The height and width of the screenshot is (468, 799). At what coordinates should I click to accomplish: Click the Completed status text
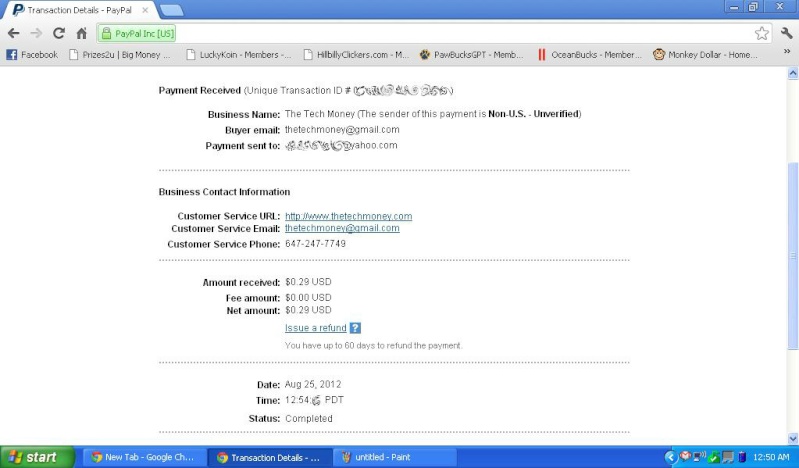click(309, 418)
